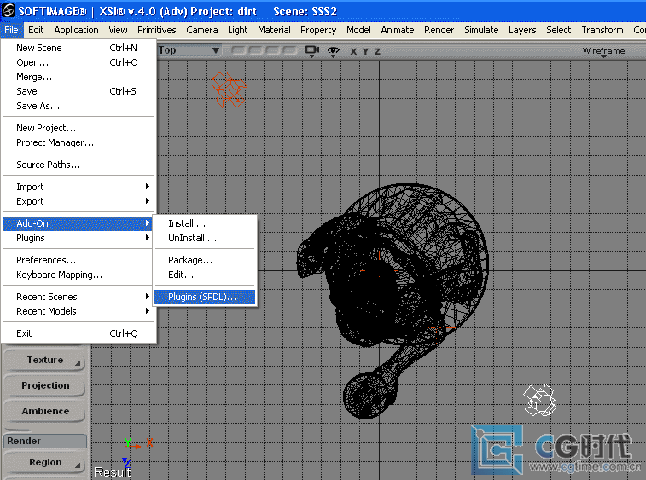This screenshot has height=480, width=646.
Task: Expand the Recent Scenes submenu
Action: tap(78, 297)
